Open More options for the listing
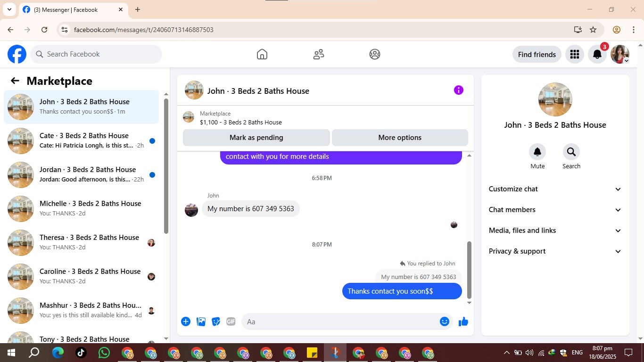 coord(400,138)
